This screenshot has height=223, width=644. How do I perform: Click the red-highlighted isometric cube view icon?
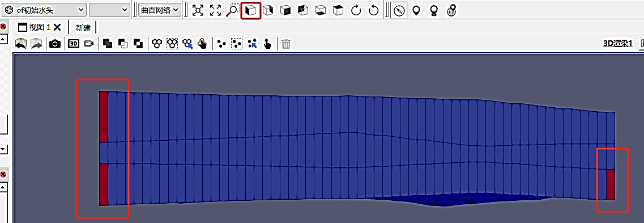pyautogui.click(x=250, y=10)
